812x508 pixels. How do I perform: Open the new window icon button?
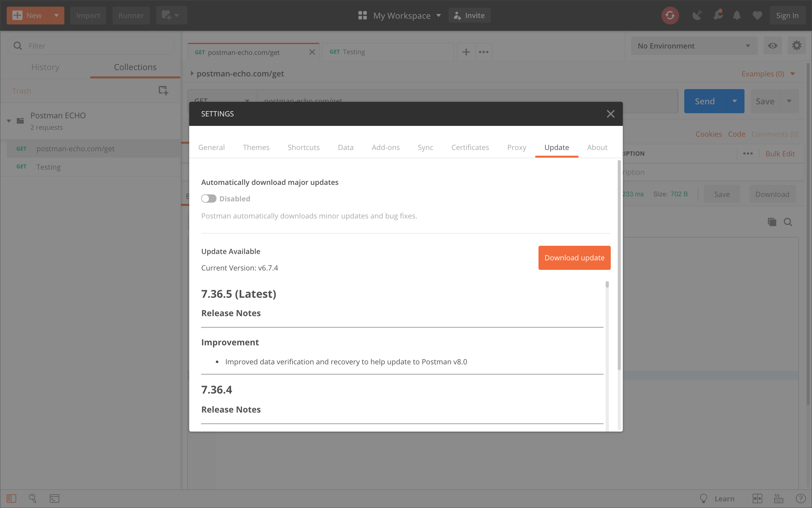pyautogui.click(x=171, y=16)
